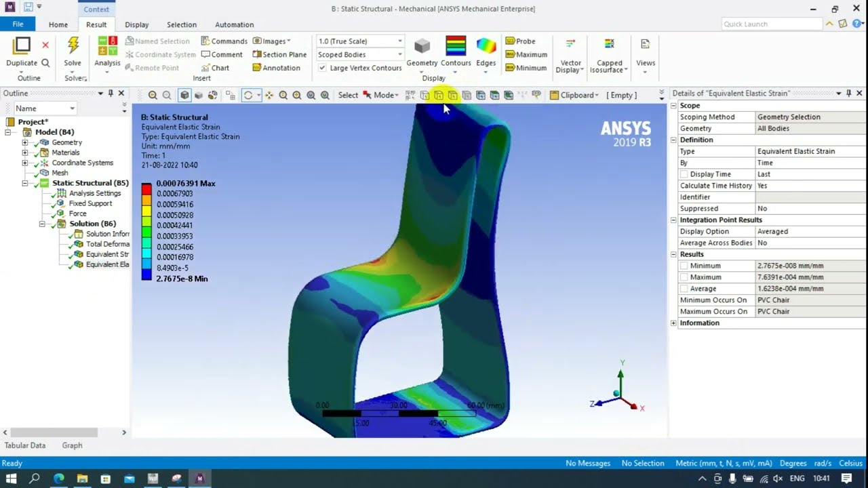Screen dimensions: 868x488
Task: Open the Images dropdown
Action: click(271, 41)
